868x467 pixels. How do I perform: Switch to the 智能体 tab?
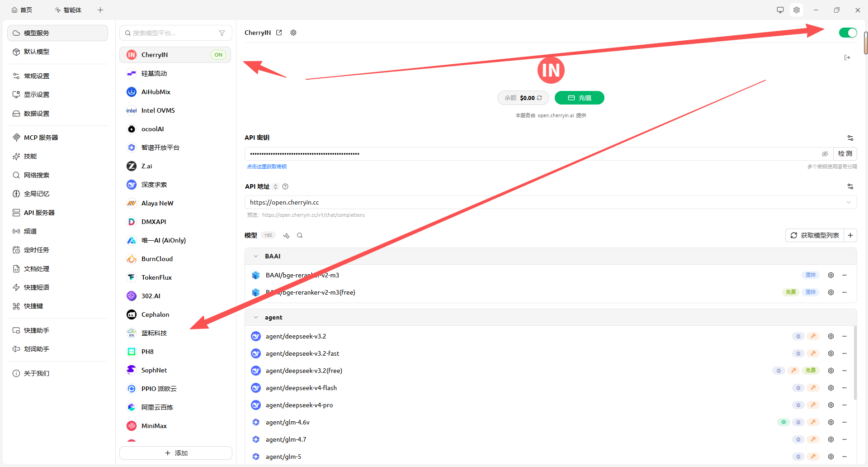point(68,10)
